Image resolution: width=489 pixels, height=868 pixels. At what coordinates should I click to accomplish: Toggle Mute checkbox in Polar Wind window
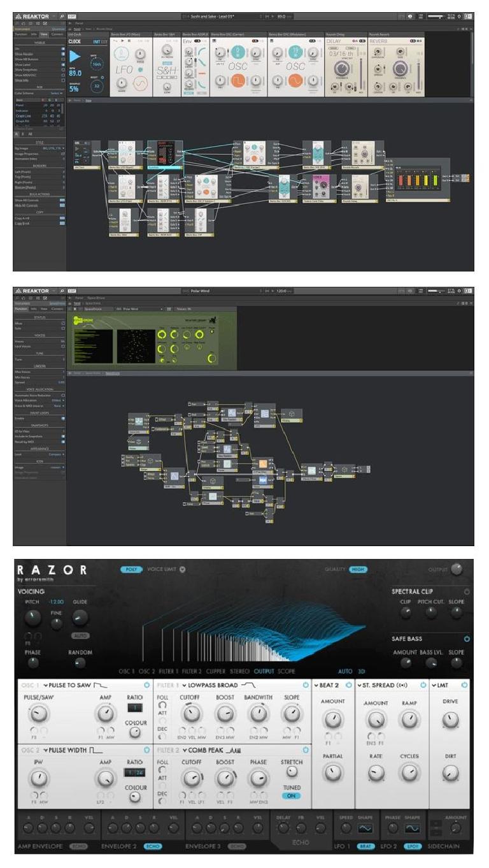(62, 323)
